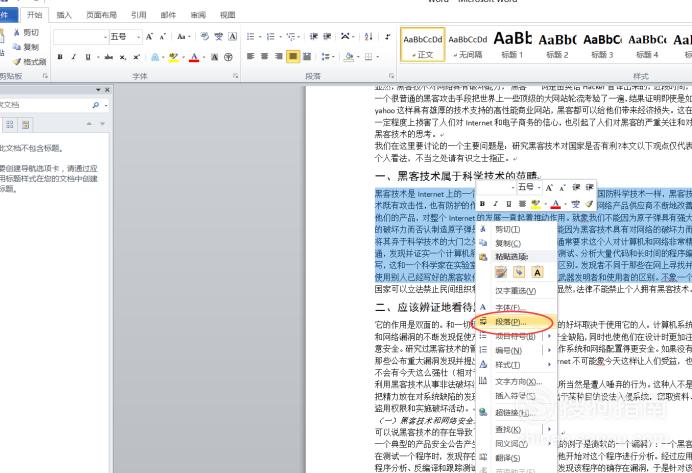Open the 引用 ribbon tab
Viewport: 692px width, 473px height.
point(139,15)
